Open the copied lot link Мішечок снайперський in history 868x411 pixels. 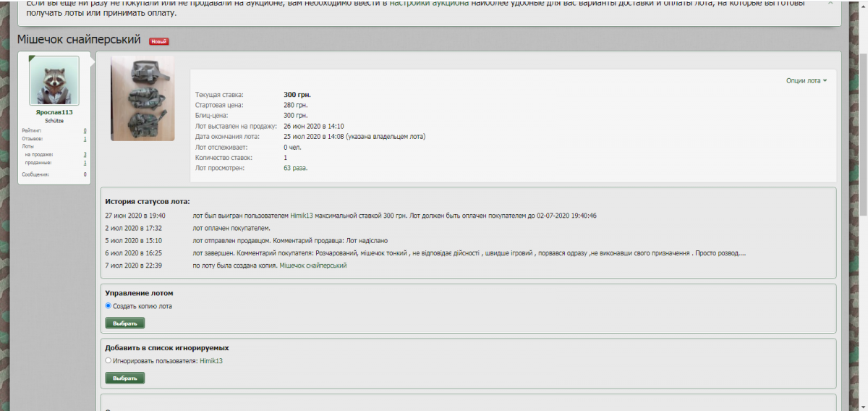[x=313, y=266]
